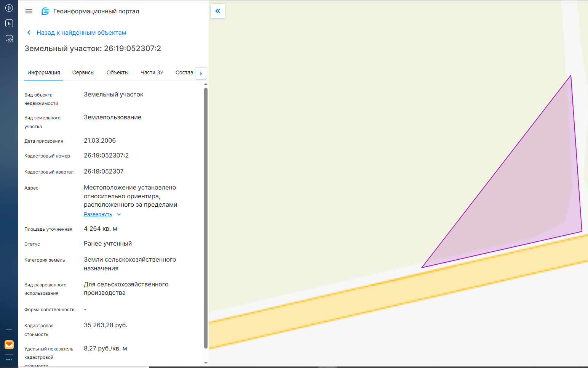Click the Землепользование value text

click(x=112, y=117)
